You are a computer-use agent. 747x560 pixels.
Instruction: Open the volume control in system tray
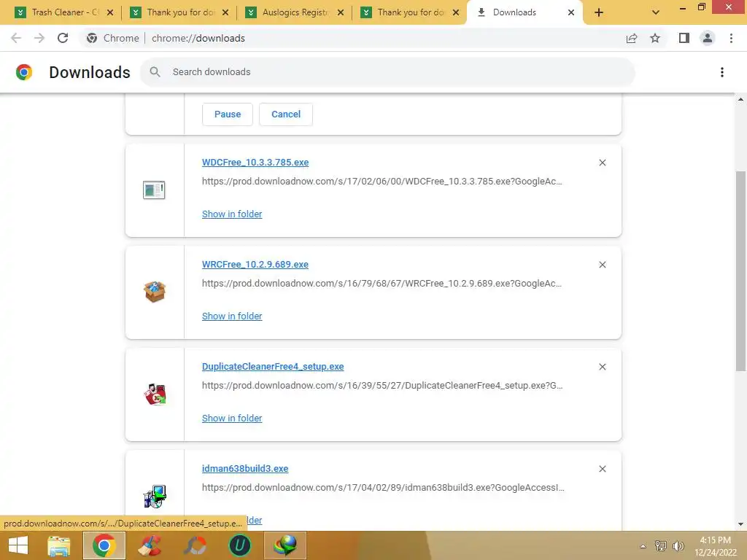pos(678,546)
